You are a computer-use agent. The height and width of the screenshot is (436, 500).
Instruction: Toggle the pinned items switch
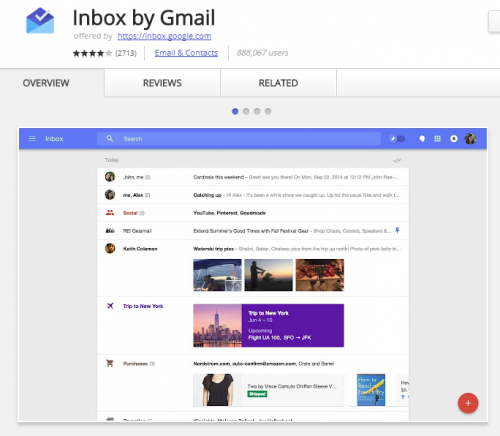pyautogui.click(x=397, y=139)
